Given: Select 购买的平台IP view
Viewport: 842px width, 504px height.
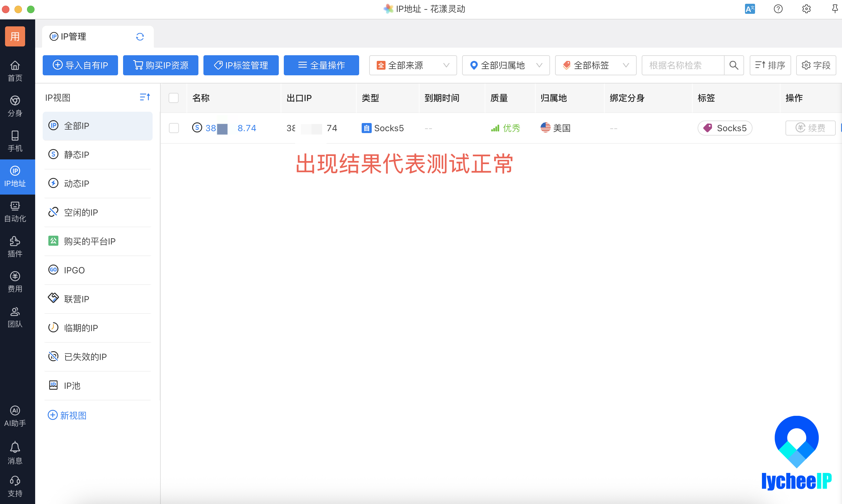Looking at the screenshot, I should [98, 241].
